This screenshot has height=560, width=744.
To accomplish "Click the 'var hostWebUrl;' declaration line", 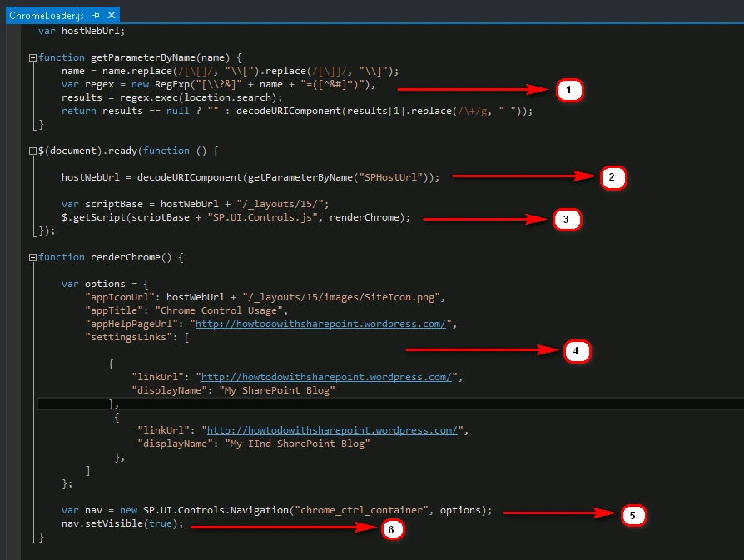I will coord(82,32).
